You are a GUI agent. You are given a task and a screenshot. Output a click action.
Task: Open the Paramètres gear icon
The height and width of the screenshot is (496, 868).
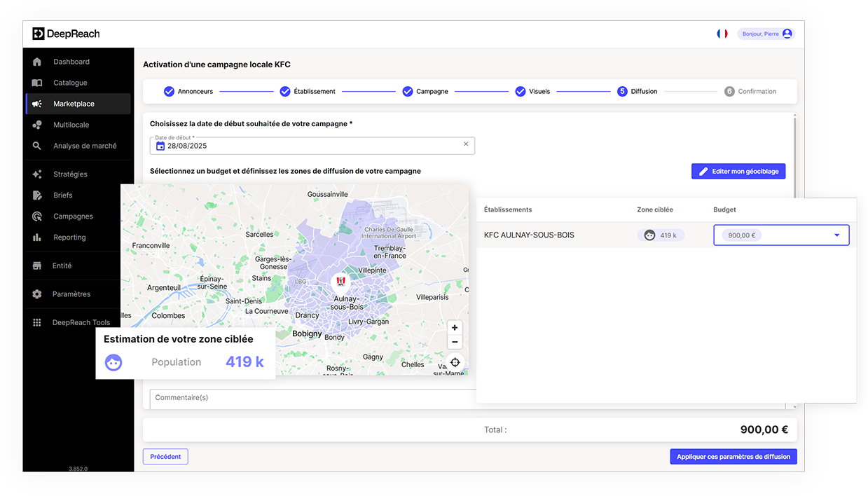[x=37, y=294]
